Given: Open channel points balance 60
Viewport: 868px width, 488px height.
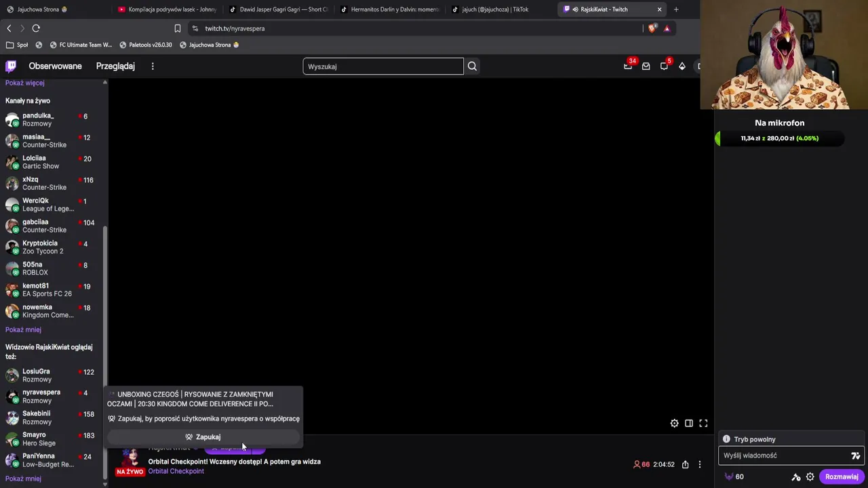Looking at the screenshot, I should click(x=734, y=476).
